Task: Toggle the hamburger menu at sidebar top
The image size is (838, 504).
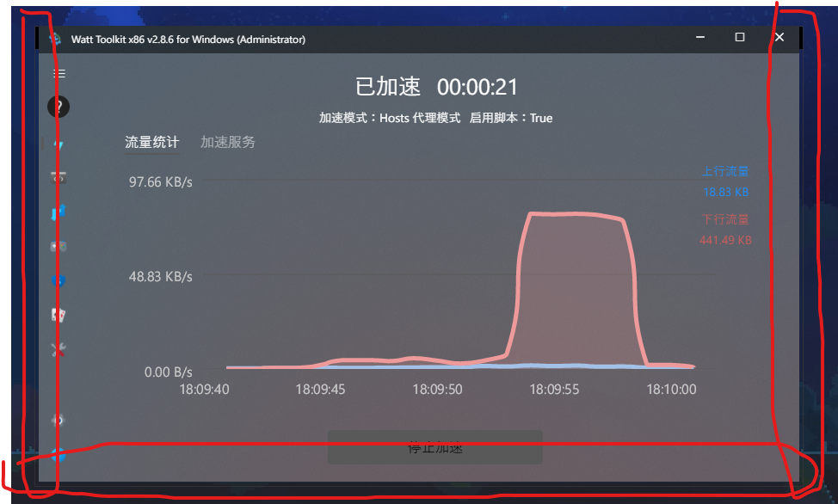Action: pos(59,73)
